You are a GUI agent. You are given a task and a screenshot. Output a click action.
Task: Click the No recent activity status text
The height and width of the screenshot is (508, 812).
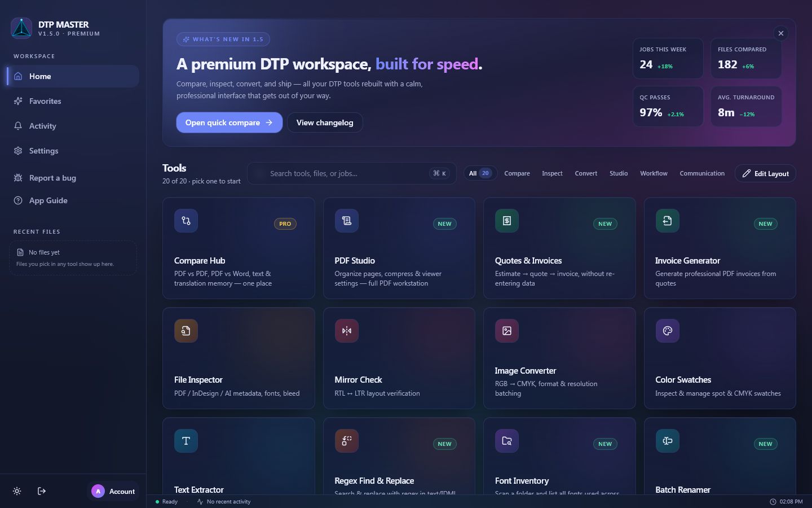(x=228, y=501)
